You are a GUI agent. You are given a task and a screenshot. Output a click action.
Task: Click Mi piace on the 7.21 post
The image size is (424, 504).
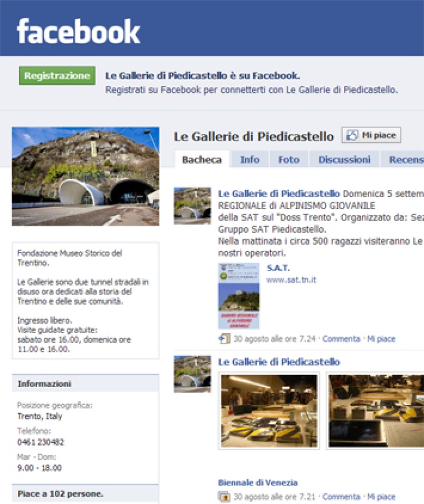point(381,497)
